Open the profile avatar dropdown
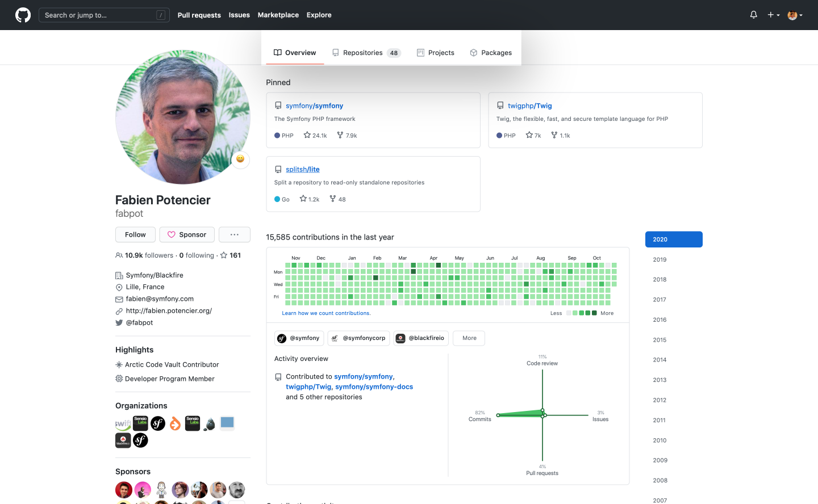 [795, 15]
